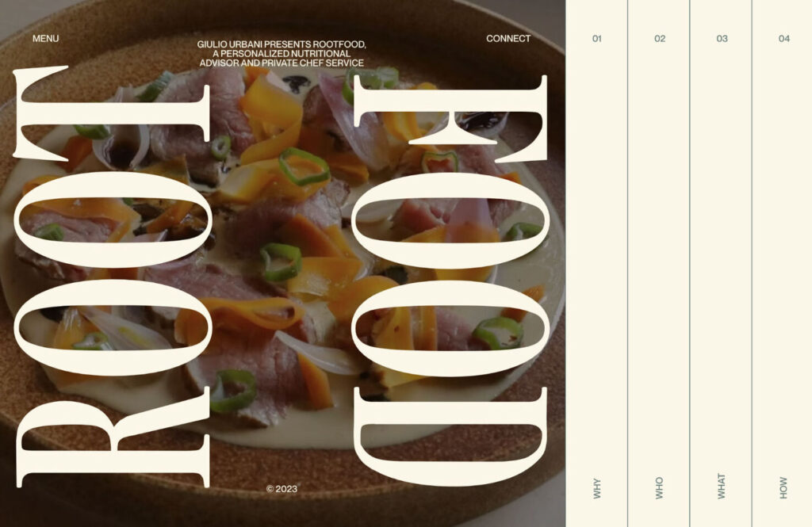Open the MENU navigation link

[45, 38]
